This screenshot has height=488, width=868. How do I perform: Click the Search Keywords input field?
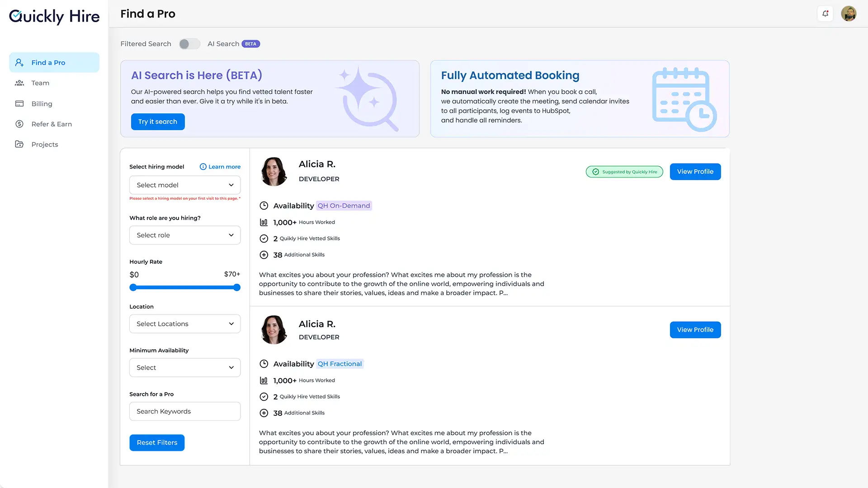pyautogui.click(x=185, y=411)
